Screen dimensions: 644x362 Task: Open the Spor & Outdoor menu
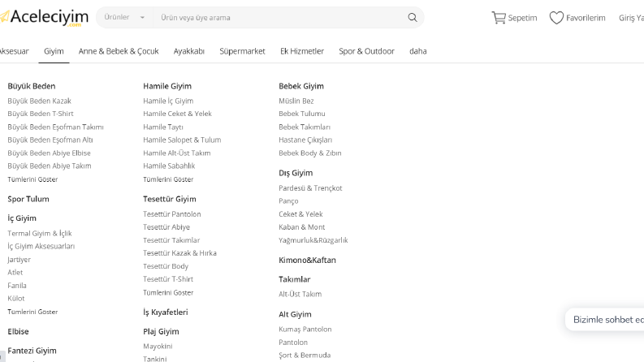(366, 51)
